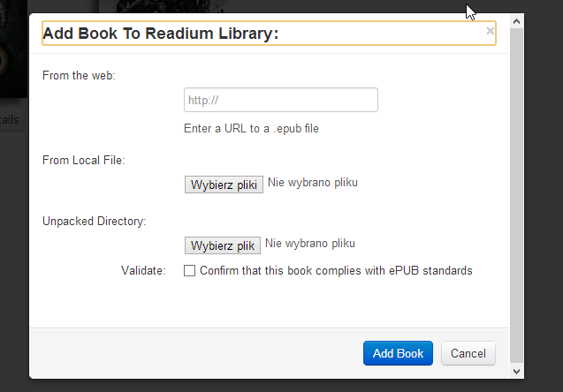Close the Add Book dialog with the × icon
This screenshot has width=563, height=392.
click(x=490, y=31)
